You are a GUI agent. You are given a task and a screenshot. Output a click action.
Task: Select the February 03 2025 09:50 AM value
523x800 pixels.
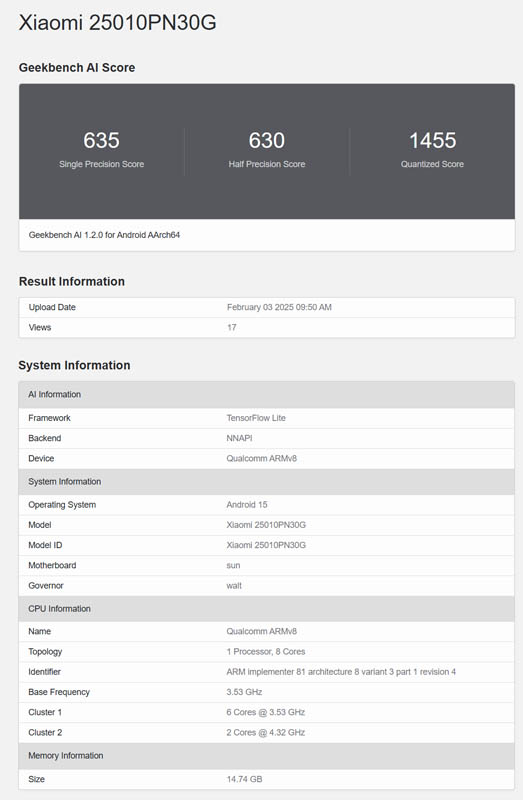[x=279, y=307]
